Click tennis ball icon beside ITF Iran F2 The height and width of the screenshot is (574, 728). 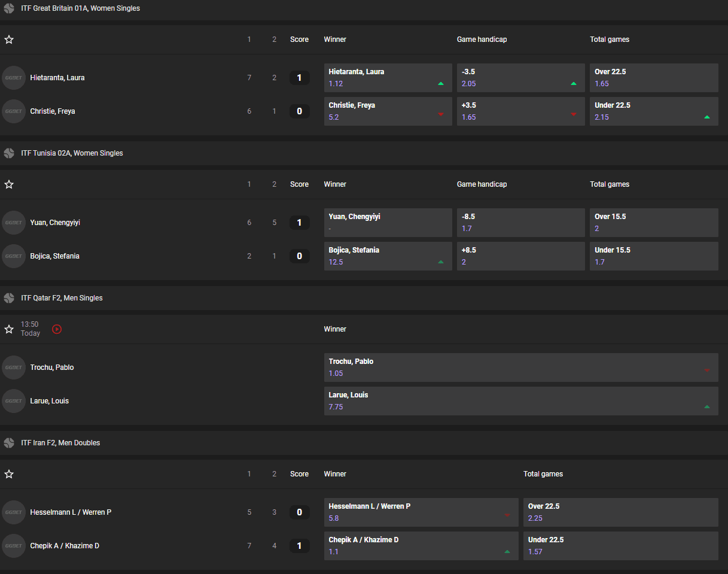9,443
